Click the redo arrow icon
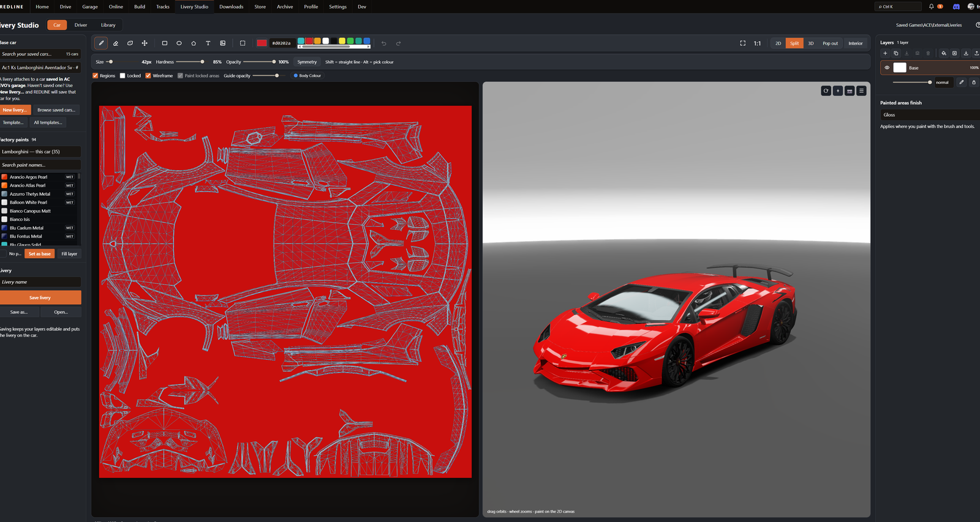Image resolution: width=980 pixels, height=522 pixels. [x=399, y=43]
